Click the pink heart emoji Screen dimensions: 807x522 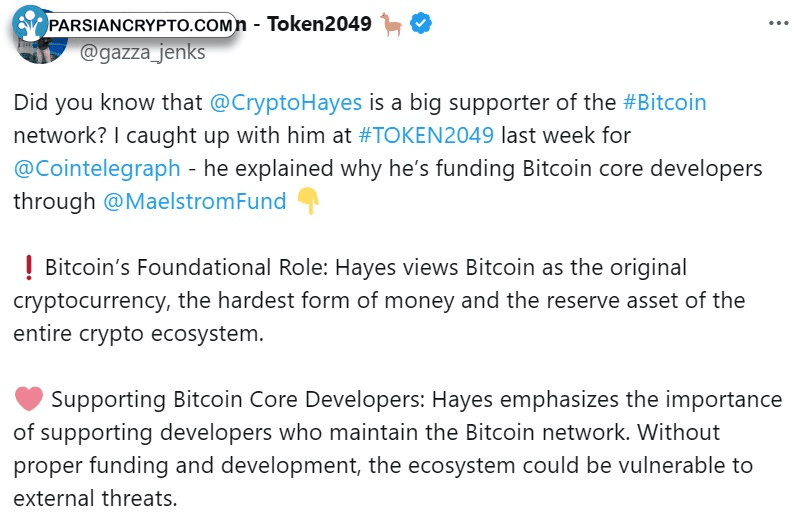click(29, 400)
